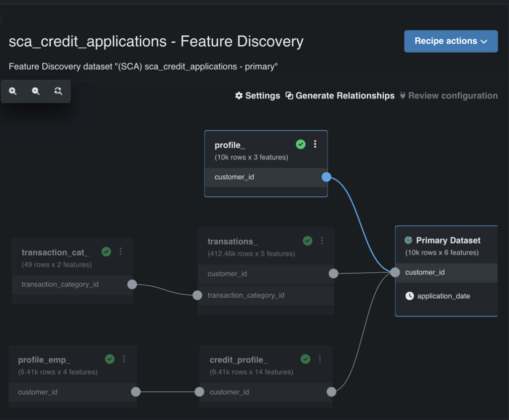The width and height of the screenshot is (509, 420).
Task: Click the green check status on profile_emp_ node
Action: pyautogui.click(x=110, y=359)
